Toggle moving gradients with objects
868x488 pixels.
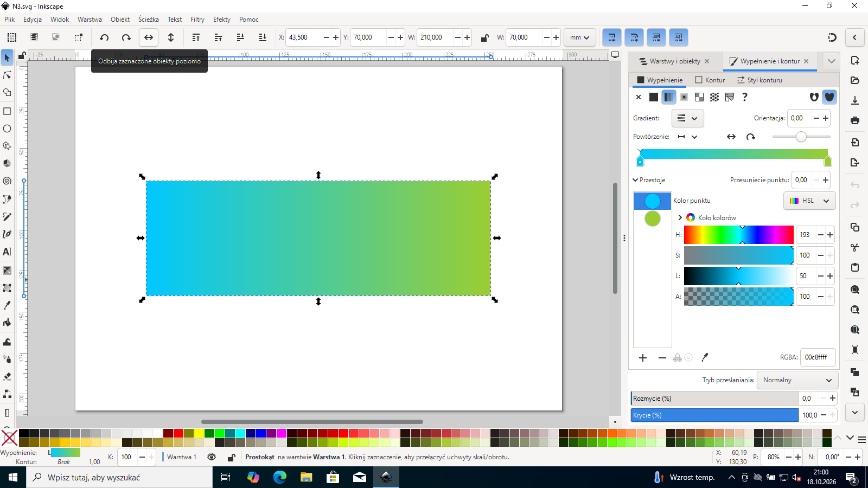[656, 37]
